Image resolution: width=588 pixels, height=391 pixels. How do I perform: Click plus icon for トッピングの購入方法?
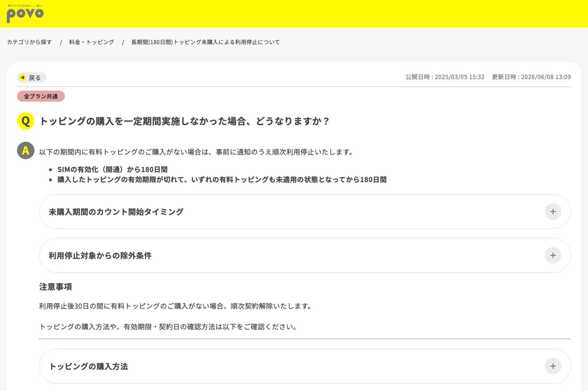click(x=553, y=366)
